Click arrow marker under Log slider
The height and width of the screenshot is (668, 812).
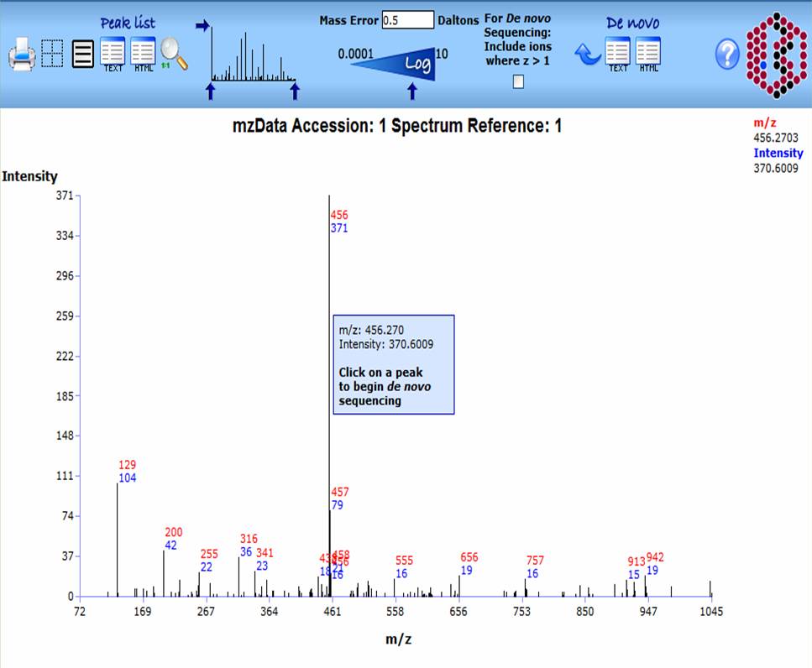click(x=411, y=91)
